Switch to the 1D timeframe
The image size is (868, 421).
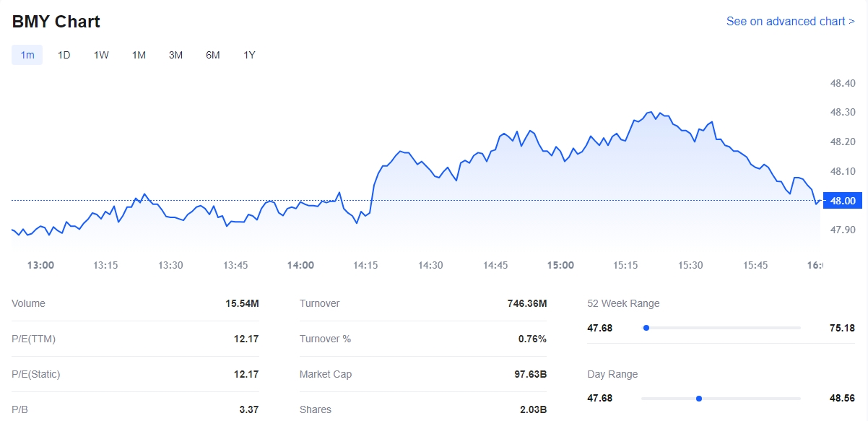tap(64, 55)
